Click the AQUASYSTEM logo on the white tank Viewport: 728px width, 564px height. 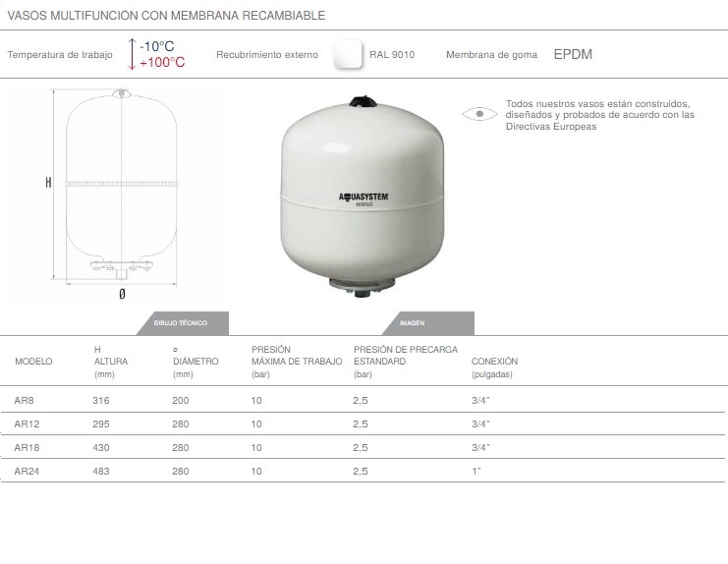tap(365, 197)
